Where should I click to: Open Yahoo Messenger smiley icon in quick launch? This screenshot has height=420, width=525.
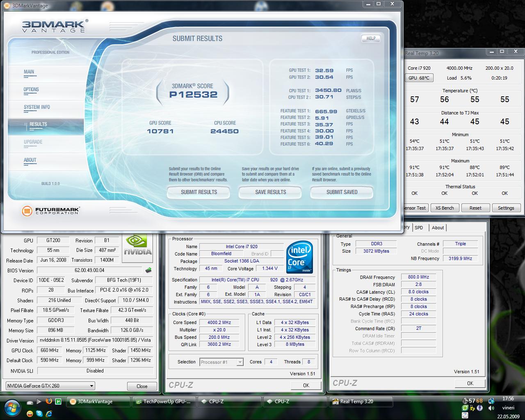click(30, 413)
